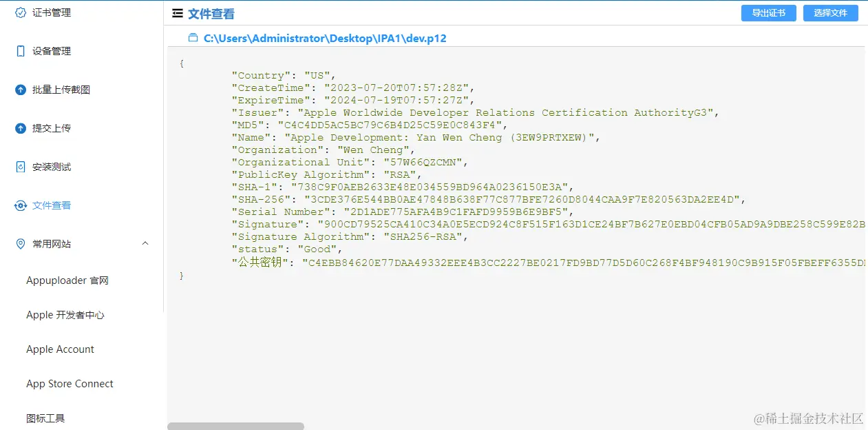
Task: Click the ExpireTime value line
Action: point(353,101)
